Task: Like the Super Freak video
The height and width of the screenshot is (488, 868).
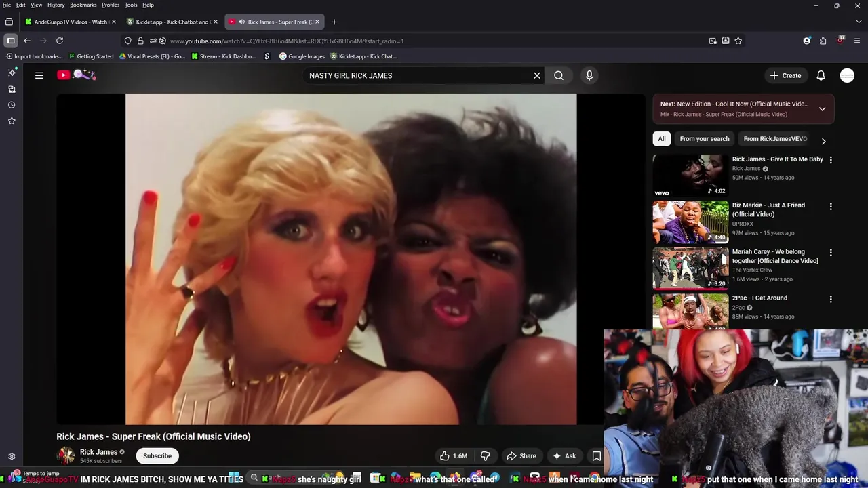Action: pos(454,456)
